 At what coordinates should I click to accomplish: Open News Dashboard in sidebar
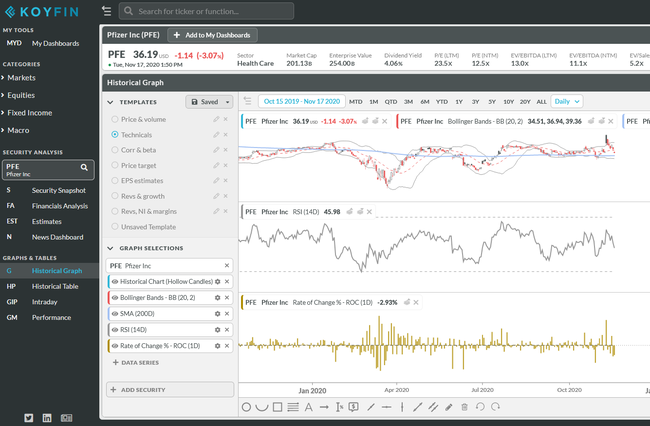(x=57, y=237)
